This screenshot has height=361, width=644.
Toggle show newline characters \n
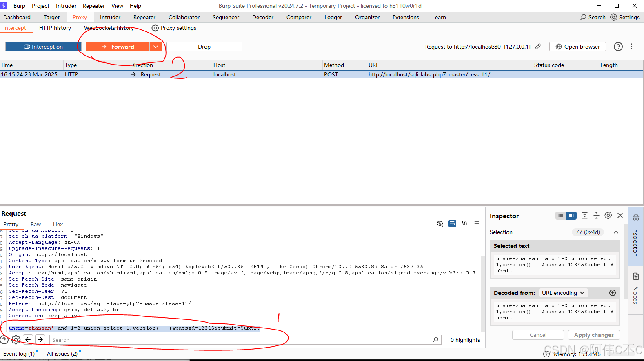coord(464,223)
